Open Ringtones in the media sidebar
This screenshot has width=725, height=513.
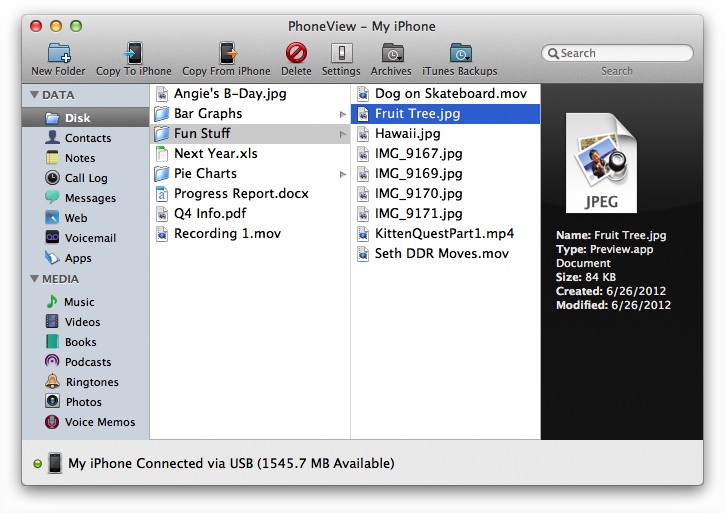pos(91,382)
